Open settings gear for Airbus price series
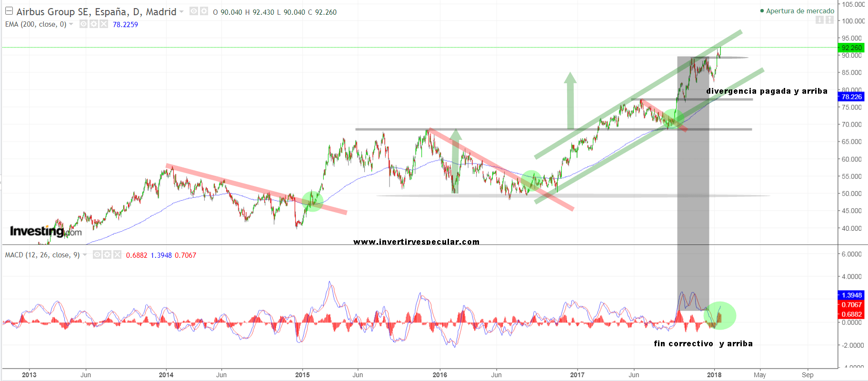 pyautogui.click(x=204, y=11)
